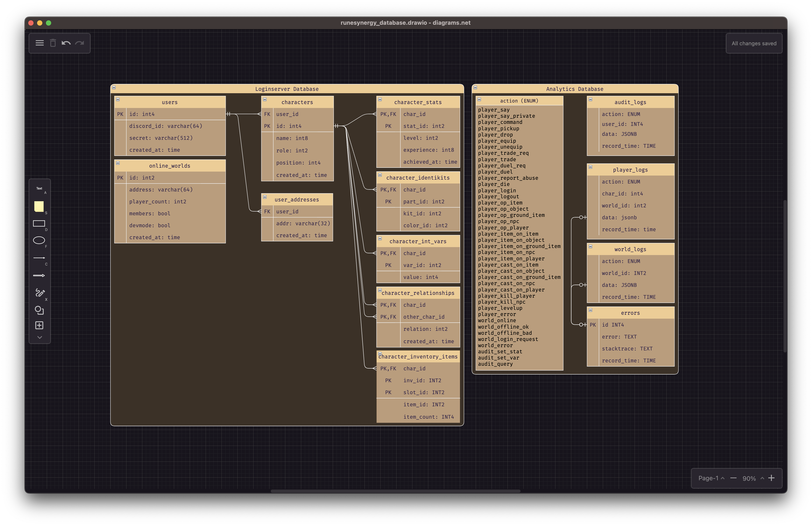Expand more tools chevron in sidebar

coord(39,337)
